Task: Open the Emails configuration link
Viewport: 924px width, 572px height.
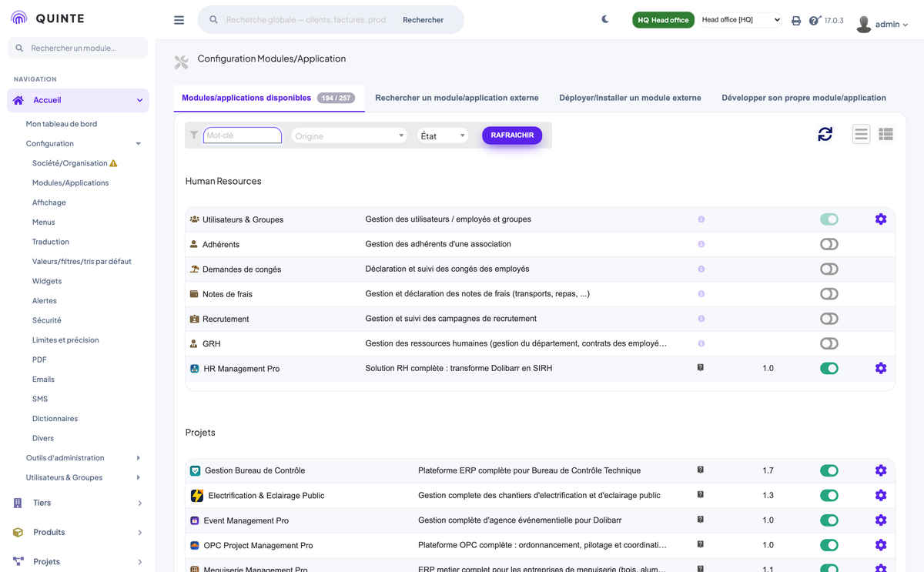Action: point(43,380)
